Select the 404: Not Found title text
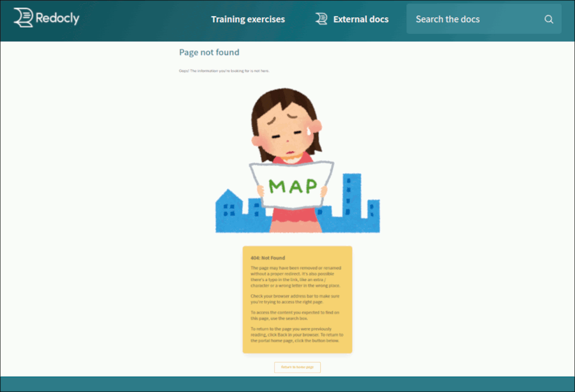This screenshot has height=392, width=575. (x=268, y=258)
